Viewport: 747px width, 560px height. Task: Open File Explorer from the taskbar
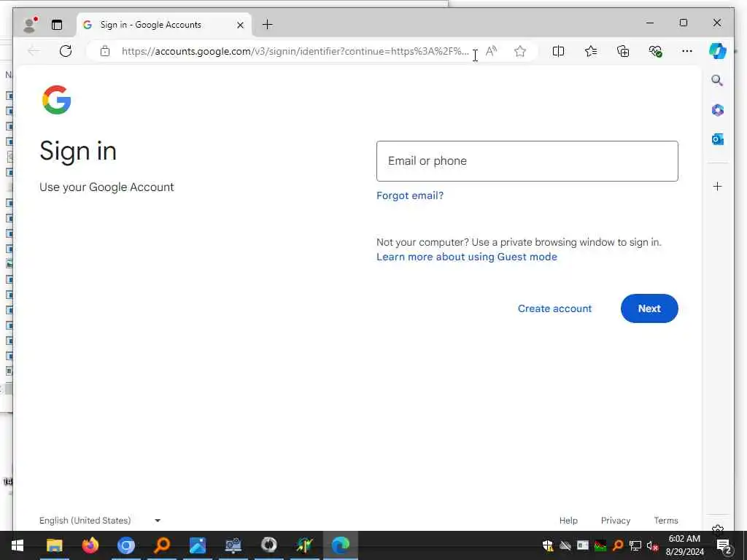click(54, 545)
